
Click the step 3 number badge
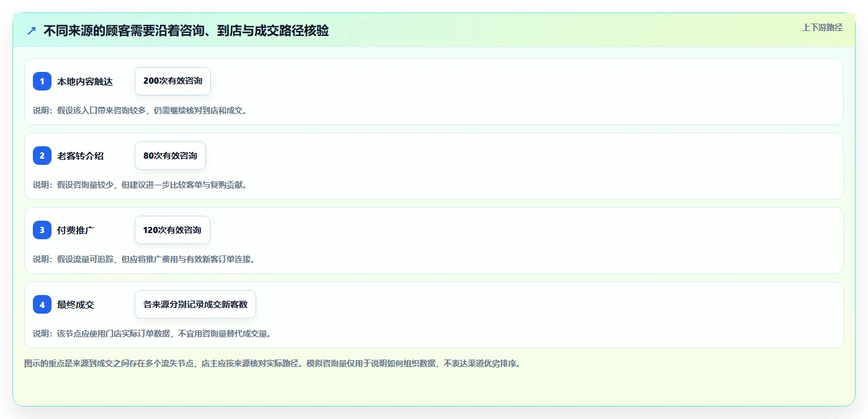click(x=42, y=230)
